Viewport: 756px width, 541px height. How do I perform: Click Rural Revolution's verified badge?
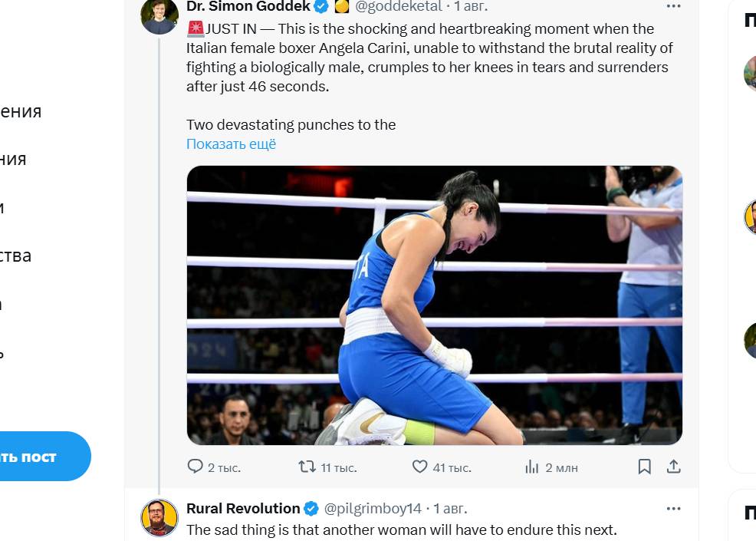pos(311,509)
